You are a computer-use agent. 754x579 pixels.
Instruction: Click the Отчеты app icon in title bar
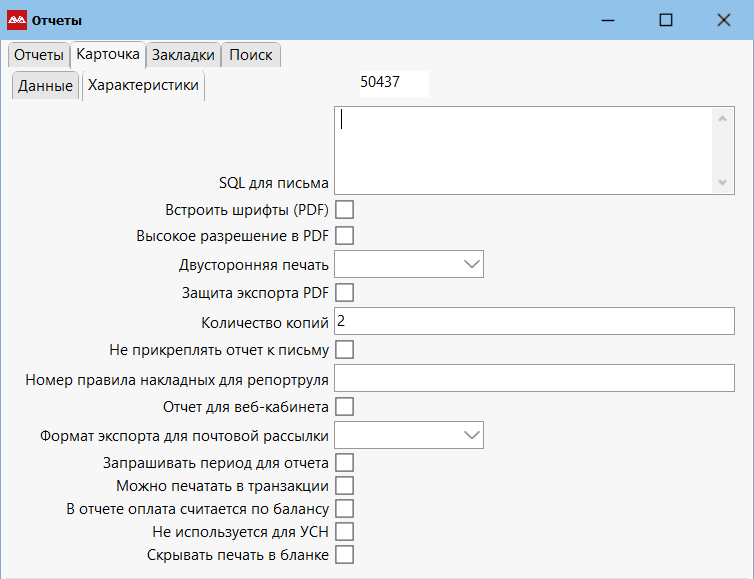pos(17,20)
